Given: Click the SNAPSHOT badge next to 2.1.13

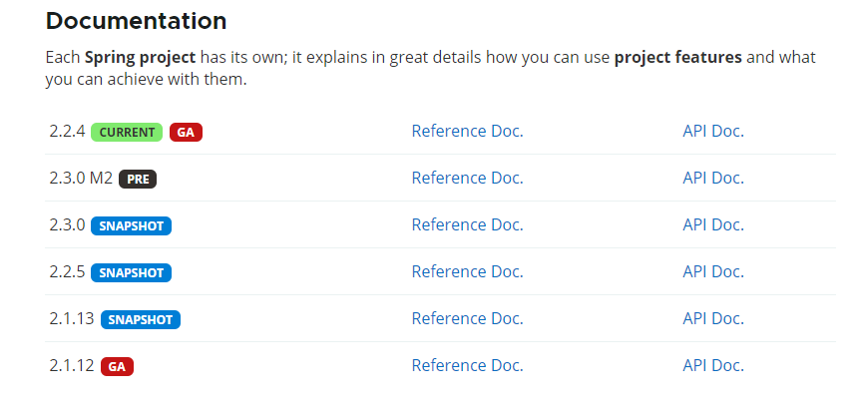Looking at the screenshot, I should pyautogui.click(x=141, y=320).
